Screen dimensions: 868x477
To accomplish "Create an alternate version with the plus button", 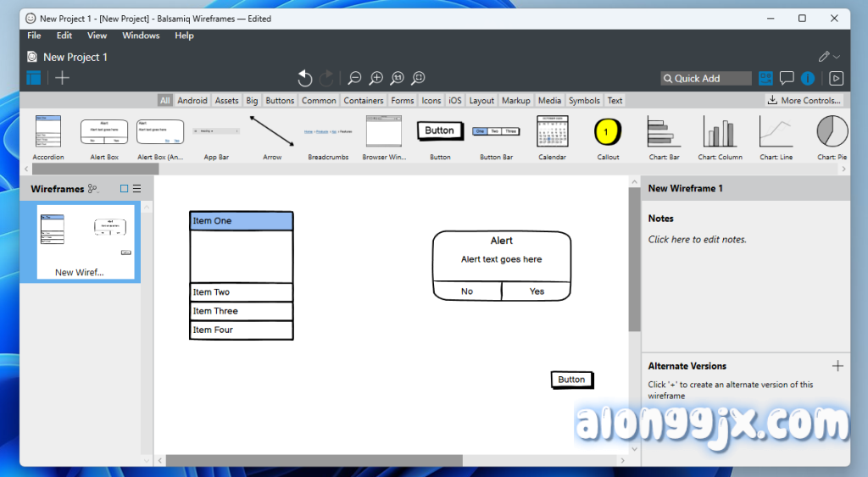I will [x=837, y=366].
